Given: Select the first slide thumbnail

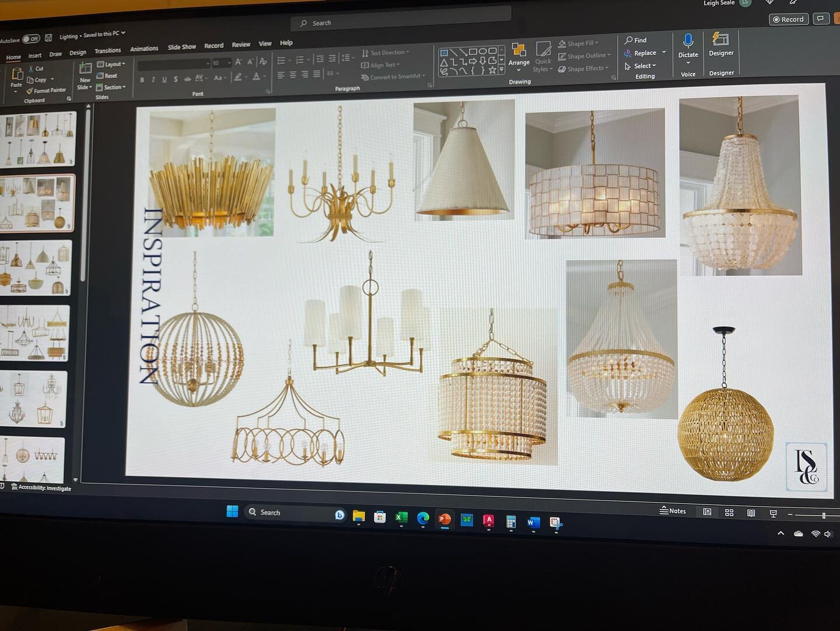Looking at the screenshot, I should (x=38, y=139).
